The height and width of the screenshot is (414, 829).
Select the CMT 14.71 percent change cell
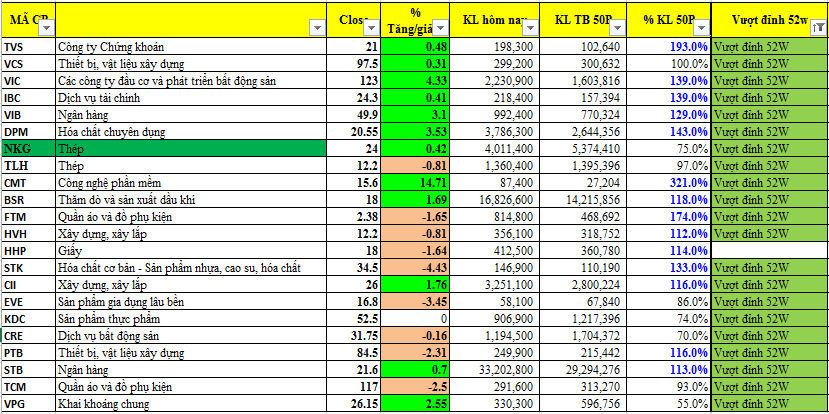click(418, 183)
